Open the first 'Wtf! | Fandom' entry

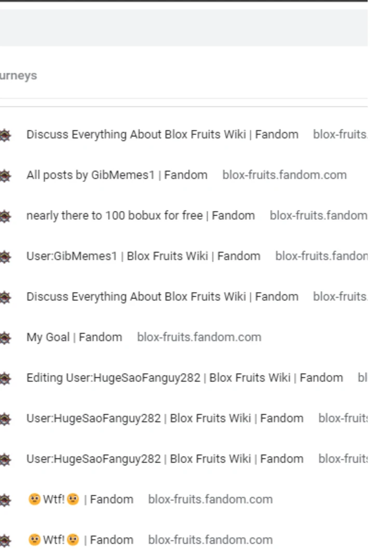[80, 499]
